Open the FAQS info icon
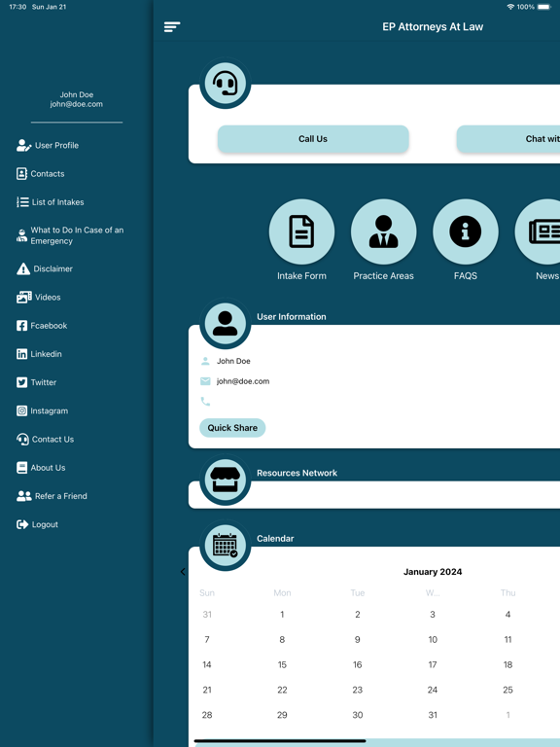 [x=466, y=231]
